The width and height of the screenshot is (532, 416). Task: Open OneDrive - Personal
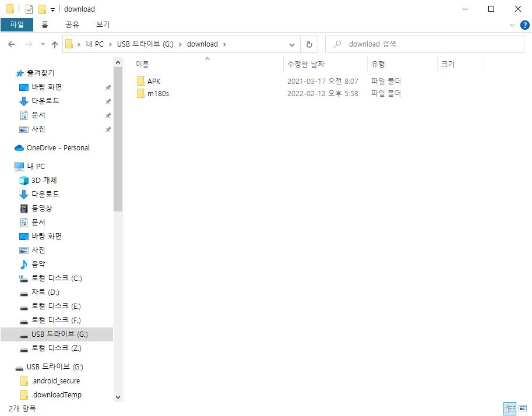[x=58, y=148]
